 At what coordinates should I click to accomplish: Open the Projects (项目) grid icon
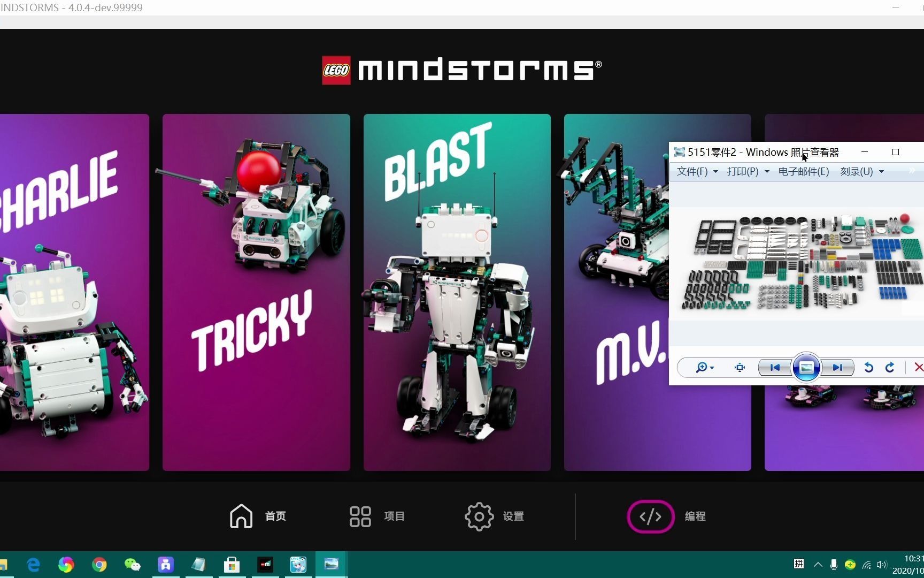coord(360,516)
